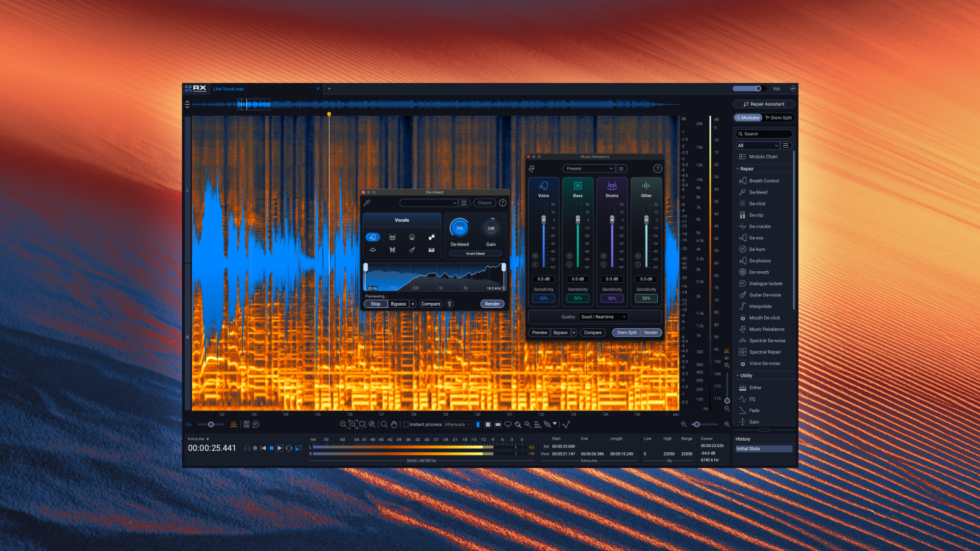Screen dimensions: 980x551
Task: Stop preview in De-bleed window
Action: [x=375, y=304]
